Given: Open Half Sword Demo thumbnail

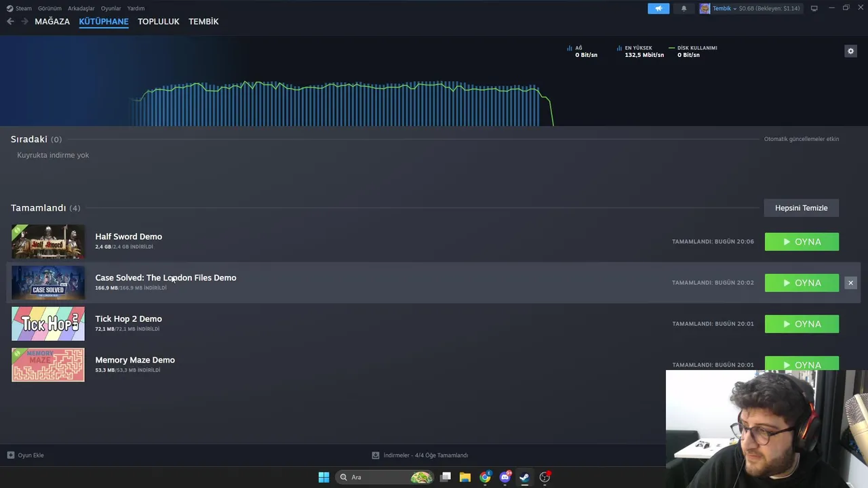Looking at the screenshot, I should coord(48,242).
